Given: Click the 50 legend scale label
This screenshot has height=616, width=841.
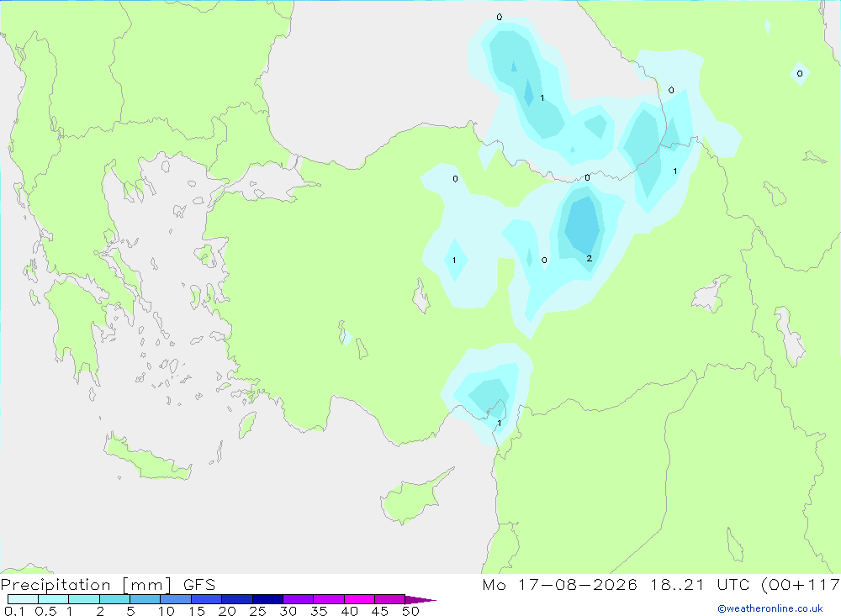Looking at the screenshot, I should [x=411, y=611].
